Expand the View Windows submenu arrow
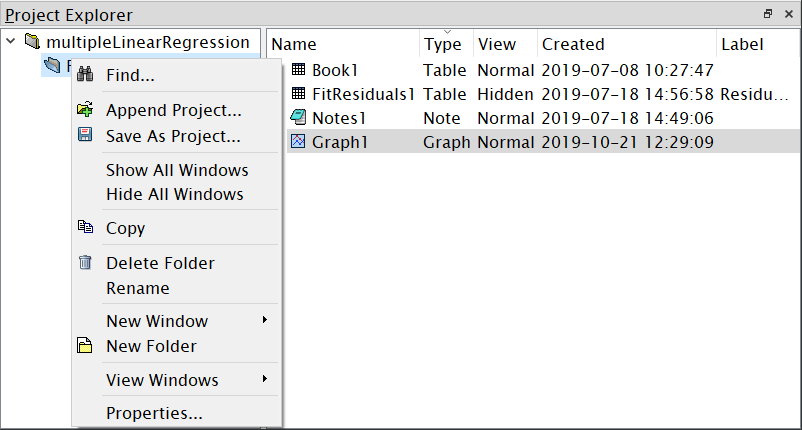The image size is (802, 430). pos(265,380)
